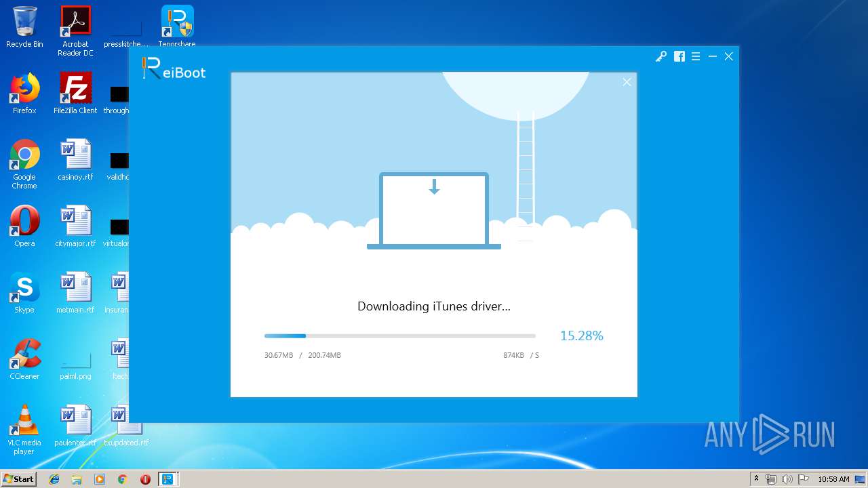The height and width of the screenshot is (488, 868).
Task: Open Acrobat Reader DC desktop shortcut
Action: [75, 30]
